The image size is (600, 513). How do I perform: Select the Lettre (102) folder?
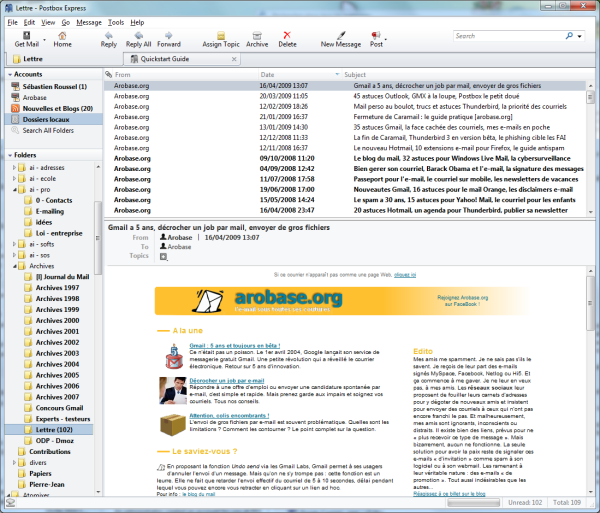(49, 430)
